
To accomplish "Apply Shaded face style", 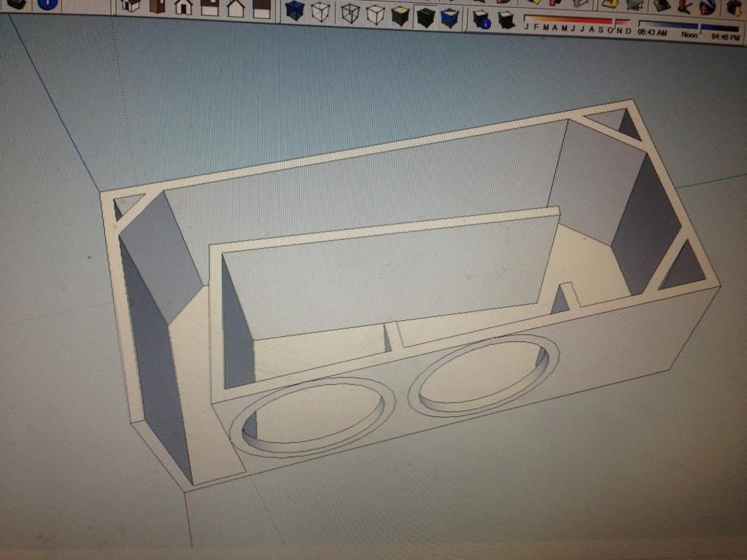I will coord(400,15).
